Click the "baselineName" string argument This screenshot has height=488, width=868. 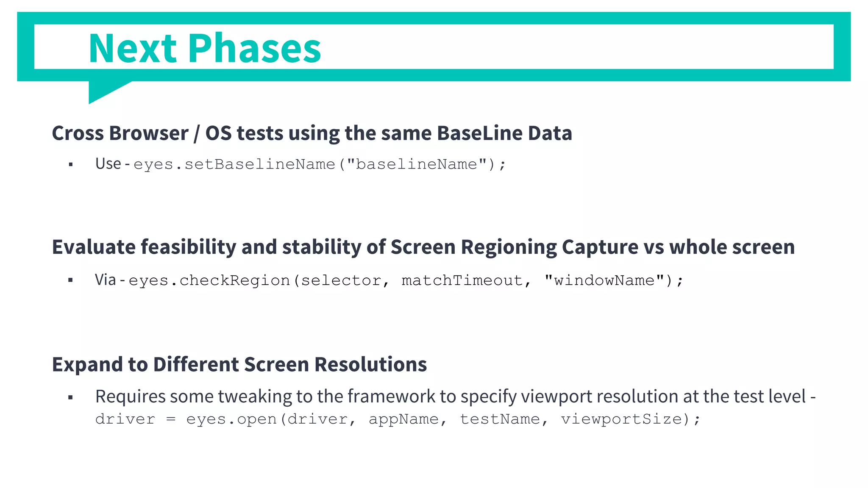tap(416, 164)
